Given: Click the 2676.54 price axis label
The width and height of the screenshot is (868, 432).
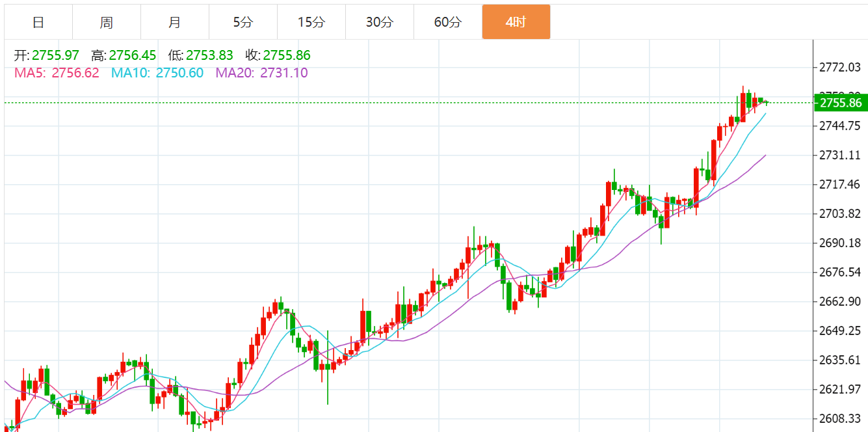Looking at the screenshot, I should click(840, 272).
